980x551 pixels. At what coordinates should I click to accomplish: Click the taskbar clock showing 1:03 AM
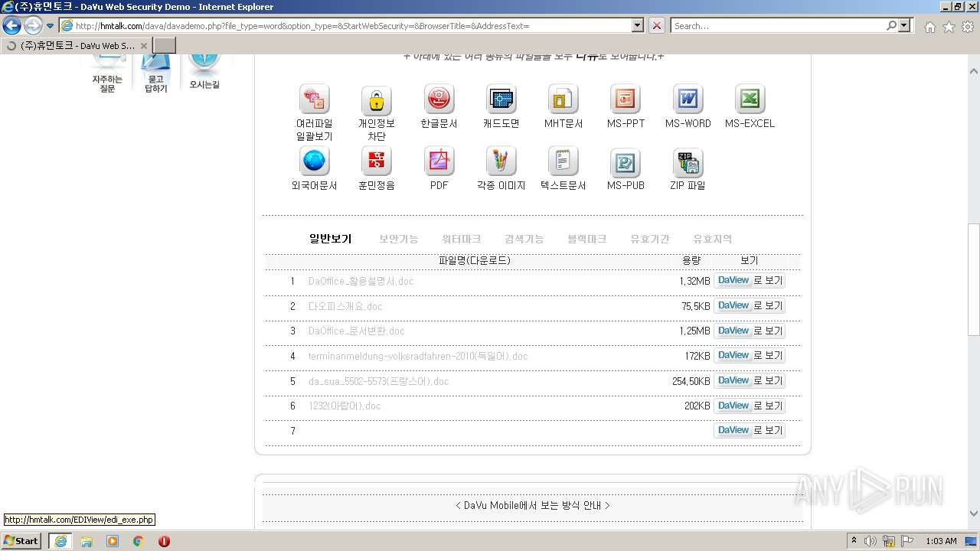(x=941, y=541)
